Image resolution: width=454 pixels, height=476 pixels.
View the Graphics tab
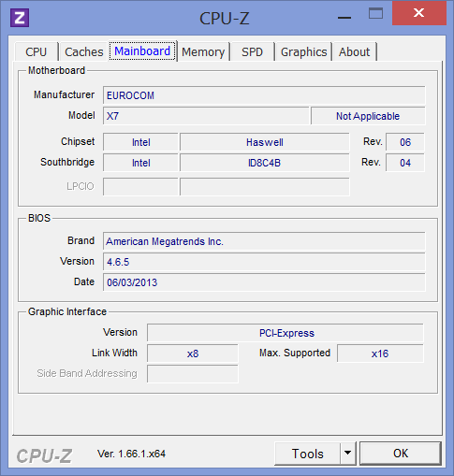click(x=303, y=51)
